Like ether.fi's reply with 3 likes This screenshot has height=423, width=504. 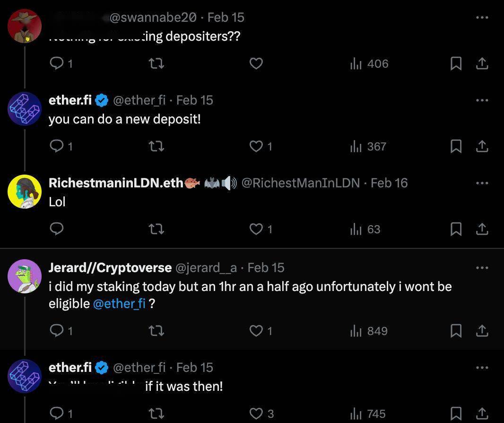[256, 414]
